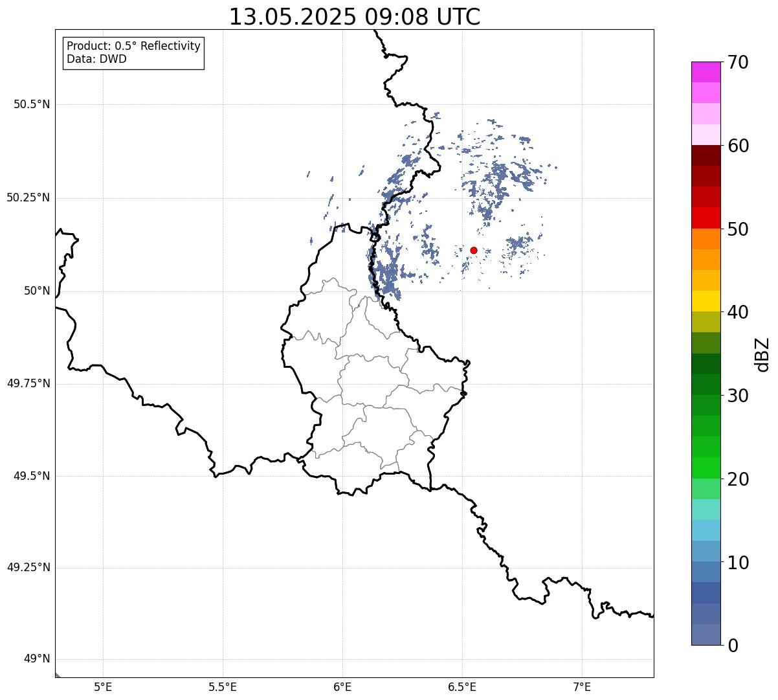Click the title text '13.05.2025 09:08 UTC'
This screenshot has height=700, width=778.
pos(355,17)
